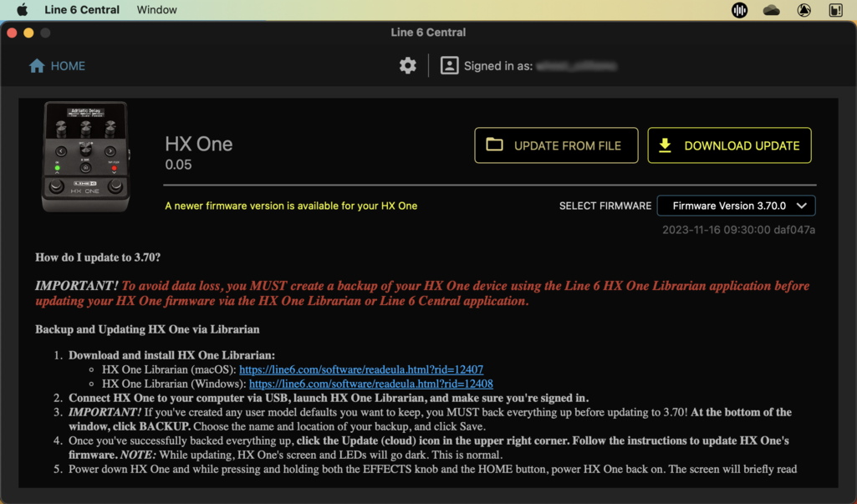Open the HX One Librarian Windows download link
The image size is (857, 504).
tap(370, 383)
